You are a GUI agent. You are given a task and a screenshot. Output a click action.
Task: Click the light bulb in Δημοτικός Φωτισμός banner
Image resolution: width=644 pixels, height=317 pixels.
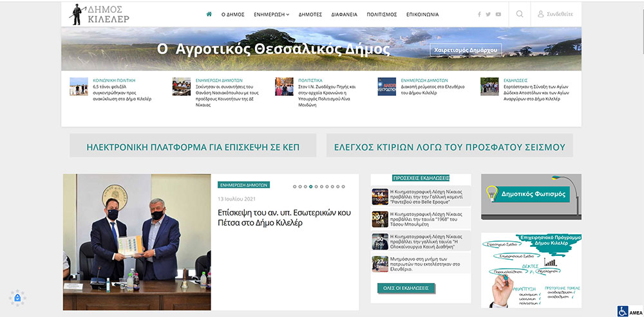(x=491, y=194)
